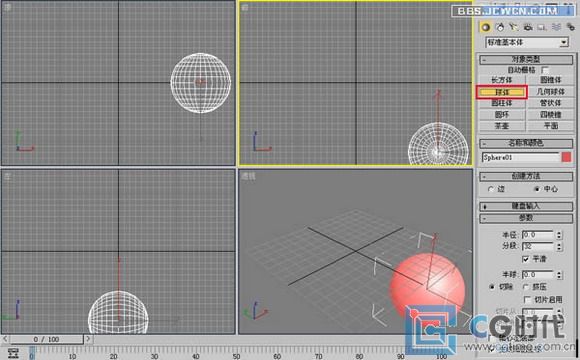Click the 平面 plane button
580x360 pixels.
point(550,126)
